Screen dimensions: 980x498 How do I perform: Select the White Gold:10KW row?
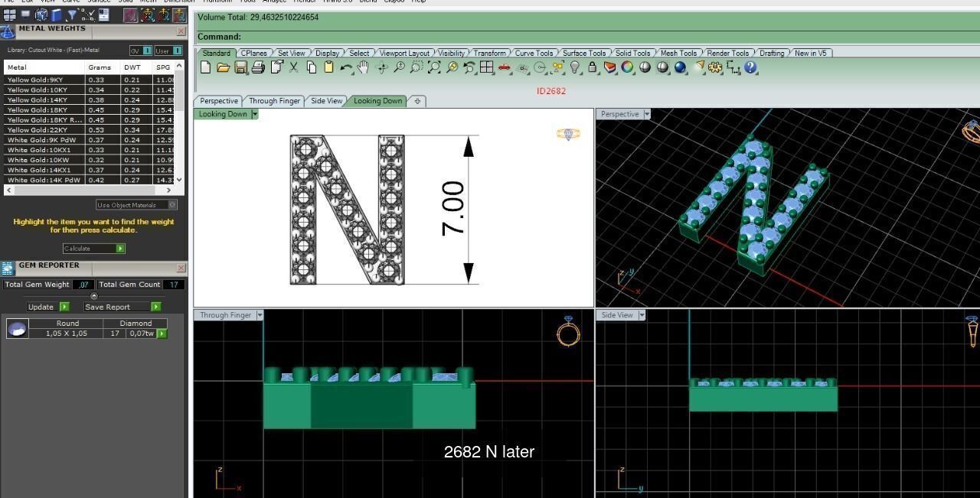pos(90,160)
